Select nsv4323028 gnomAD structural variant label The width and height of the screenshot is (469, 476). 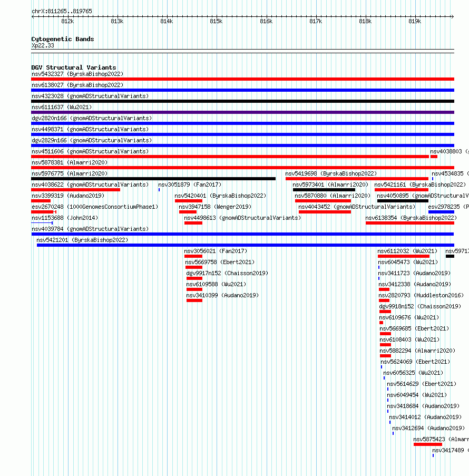(x=90, y=96)
